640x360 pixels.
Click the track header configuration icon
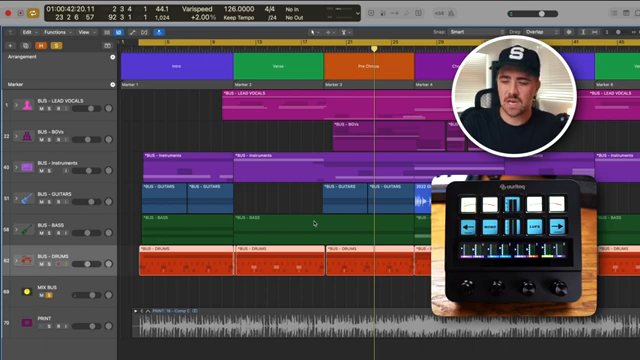[107, 46]
